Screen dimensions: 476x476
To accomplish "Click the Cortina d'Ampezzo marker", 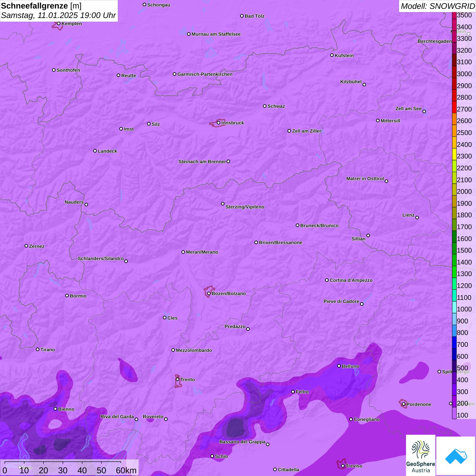I will coord(327,280).
